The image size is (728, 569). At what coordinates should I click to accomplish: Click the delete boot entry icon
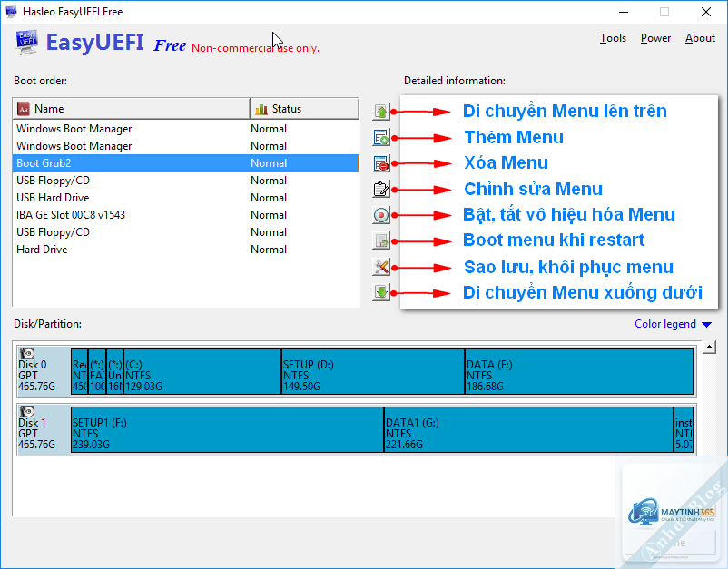(x=380, y=163)
